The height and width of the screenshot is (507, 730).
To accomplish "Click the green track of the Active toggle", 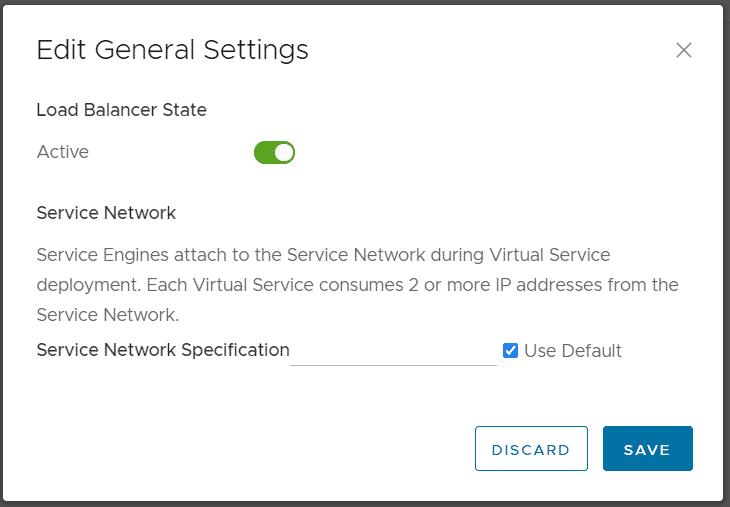I will [264, 152].
